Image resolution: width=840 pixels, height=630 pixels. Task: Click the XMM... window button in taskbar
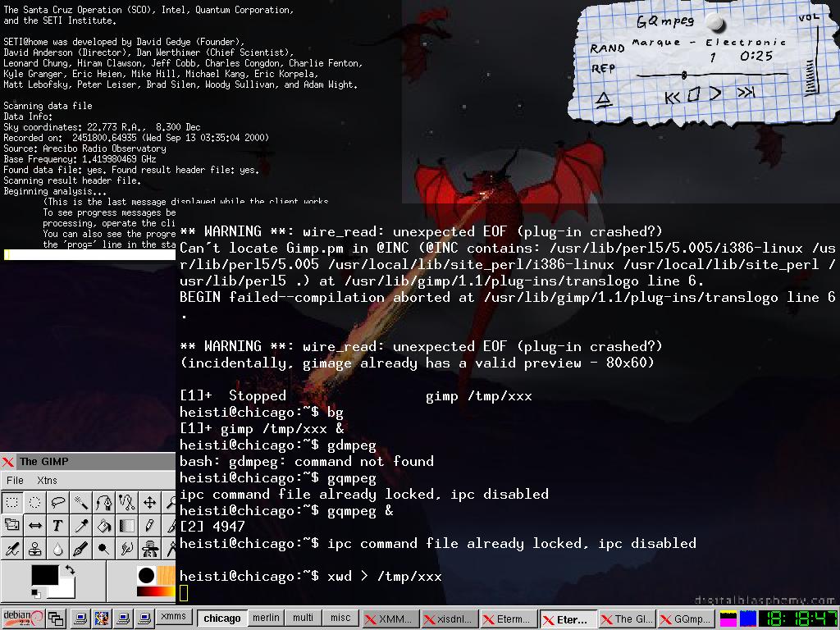[389, 619]
